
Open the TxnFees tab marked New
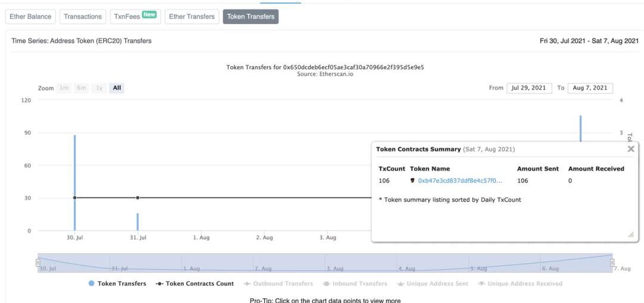(x=135, y=17)
